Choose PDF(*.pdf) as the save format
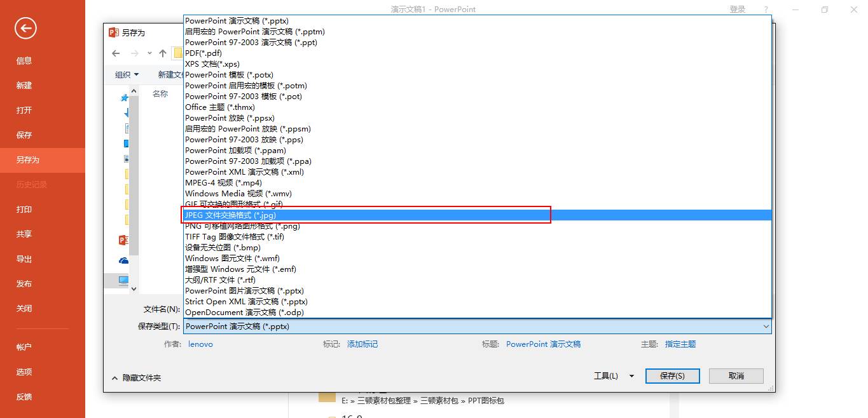This screenshot has width=868, height=418. pos(203,53)
